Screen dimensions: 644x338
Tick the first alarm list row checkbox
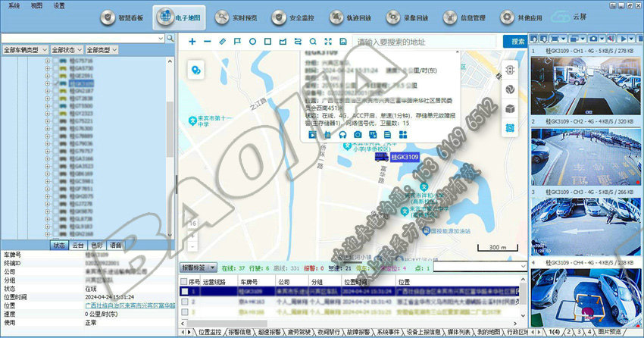[x=184, y=291]
